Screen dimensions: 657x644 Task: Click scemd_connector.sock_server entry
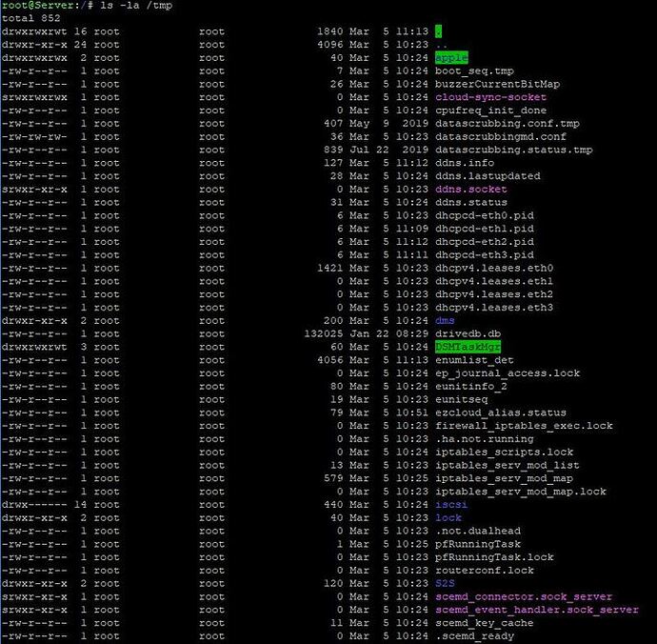524,597
